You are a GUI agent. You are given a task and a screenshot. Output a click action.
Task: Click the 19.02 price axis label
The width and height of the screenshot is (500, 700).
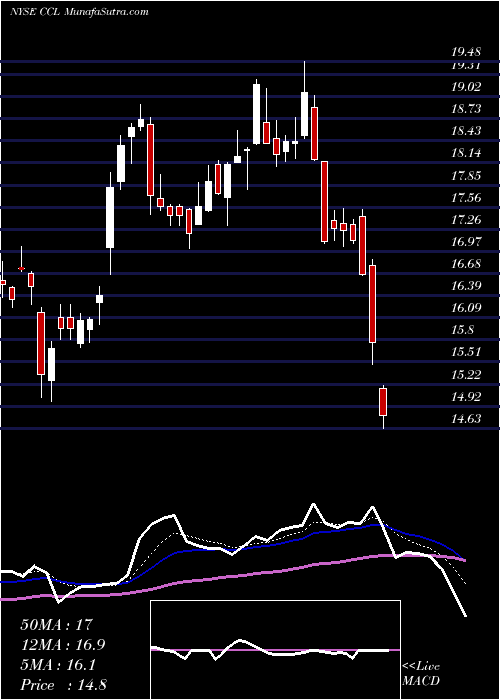point(466,87)
